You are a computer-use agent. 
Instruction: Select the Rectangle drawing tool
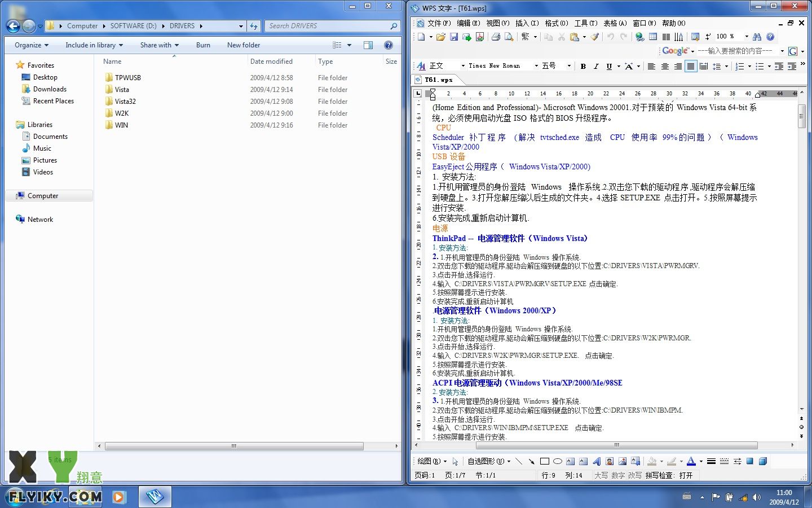pos(545,461)
